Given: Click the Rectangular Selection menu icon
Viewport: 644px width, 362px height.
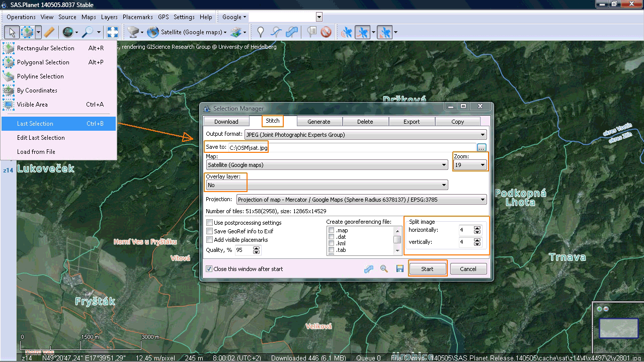Looking at the screenshot, I should pos(9,48).
